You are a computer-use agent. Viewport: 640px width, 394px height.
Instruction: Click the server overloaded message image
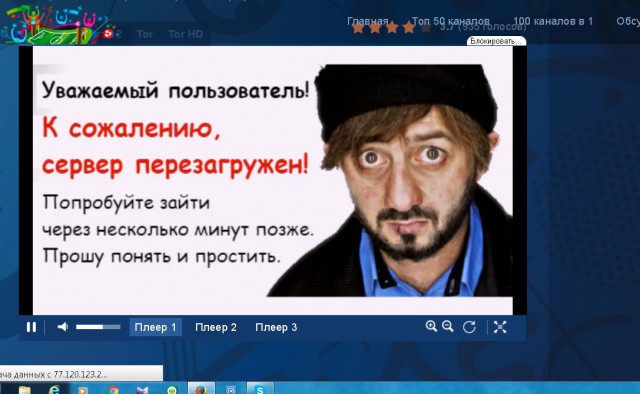pyautogui.click(x=273, y=180)
